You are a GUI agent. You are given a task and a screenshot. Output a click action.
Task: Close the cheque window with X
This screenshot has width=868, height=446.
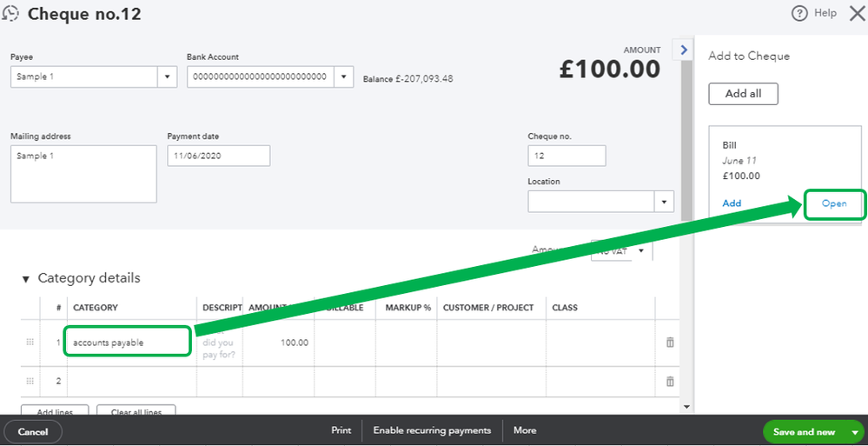point(857,14)
